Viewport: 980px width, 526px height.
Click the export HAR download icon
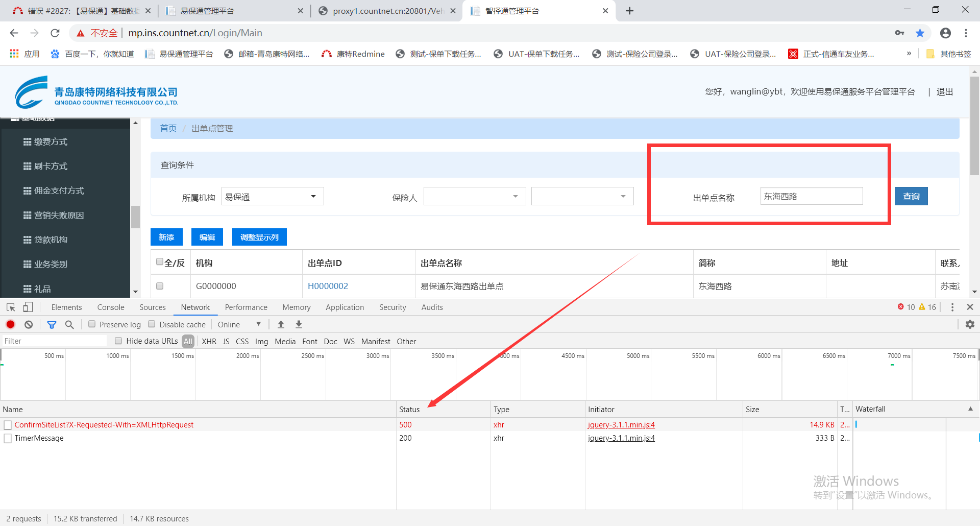click(x=299, y=324)
